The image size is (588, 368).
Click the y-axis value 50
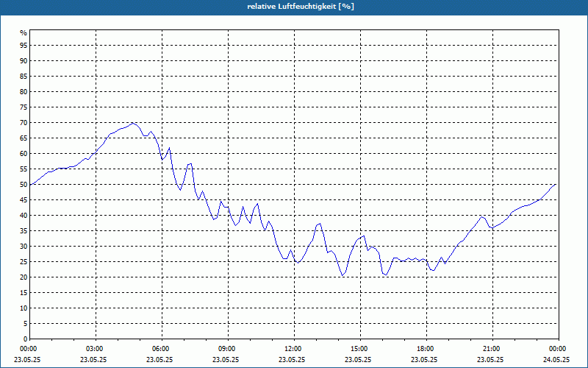[24, 185]
